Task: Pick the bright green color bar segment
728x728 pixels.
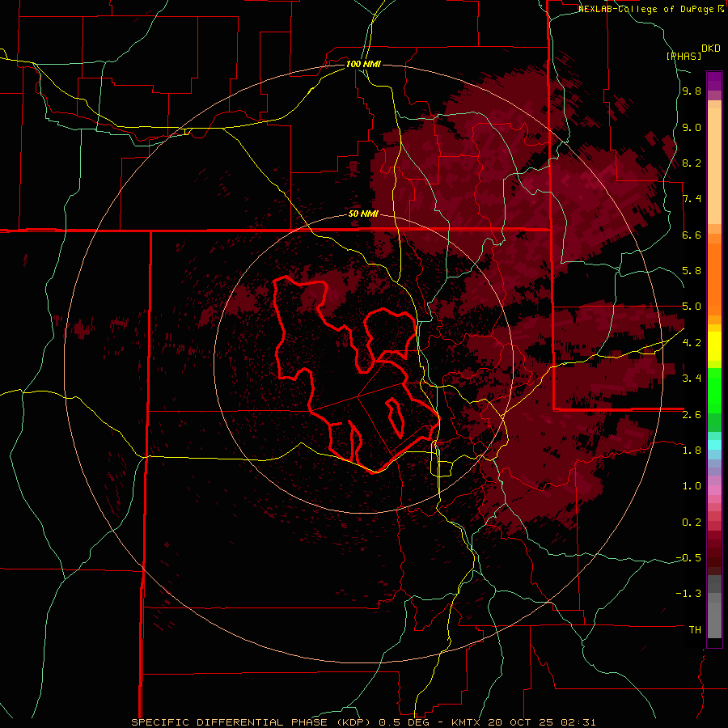Action: click(x=714, y=391)
